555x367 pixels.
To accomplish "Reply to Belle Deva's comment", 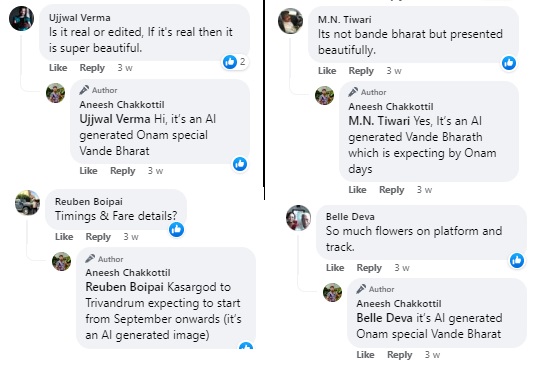I will 369,268.
